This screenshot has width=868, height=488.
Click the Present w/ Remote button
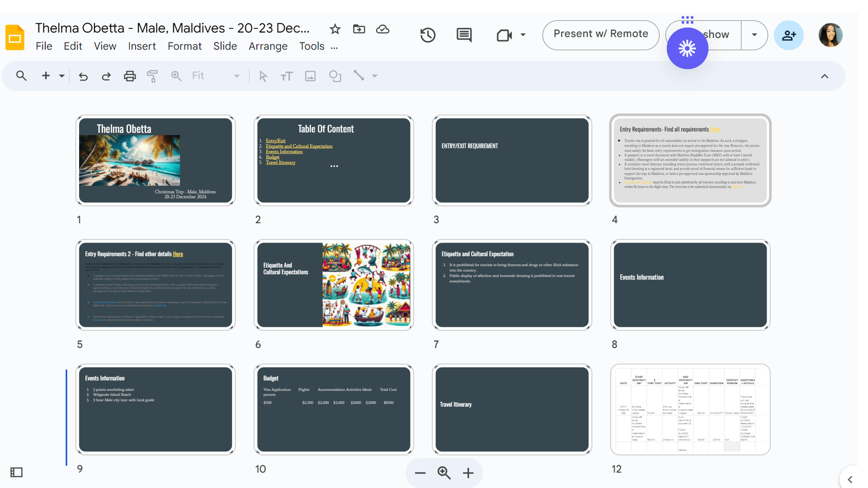[x=601, y=34]
